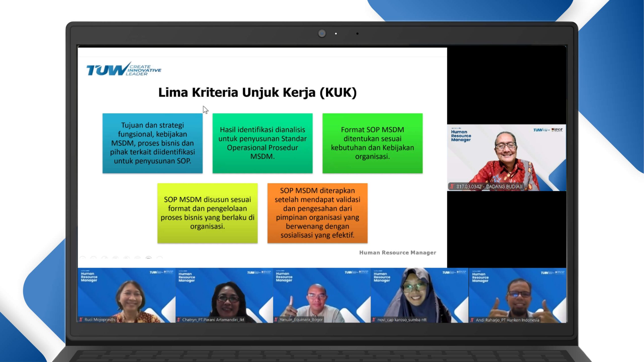Click the Lima Kriteria Unjuk Kerja title
The width and height of the screenshot is (644, 362).
click(x=257, y=93)
